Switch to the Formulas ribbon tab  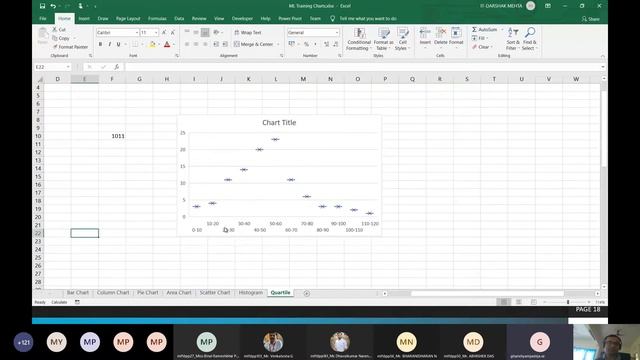[x=157, y=19]
